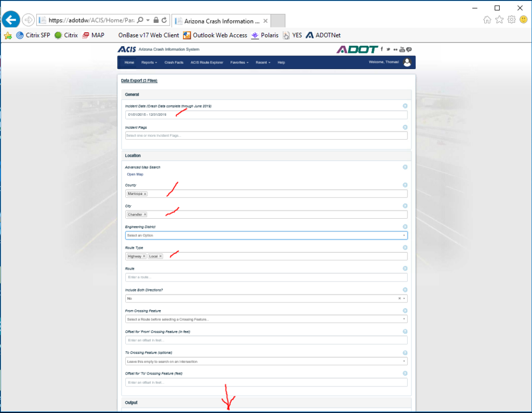Click the Polaris icon in the favorites bar
The width and height of the screenshot is (532, 413).
point(256,35)
